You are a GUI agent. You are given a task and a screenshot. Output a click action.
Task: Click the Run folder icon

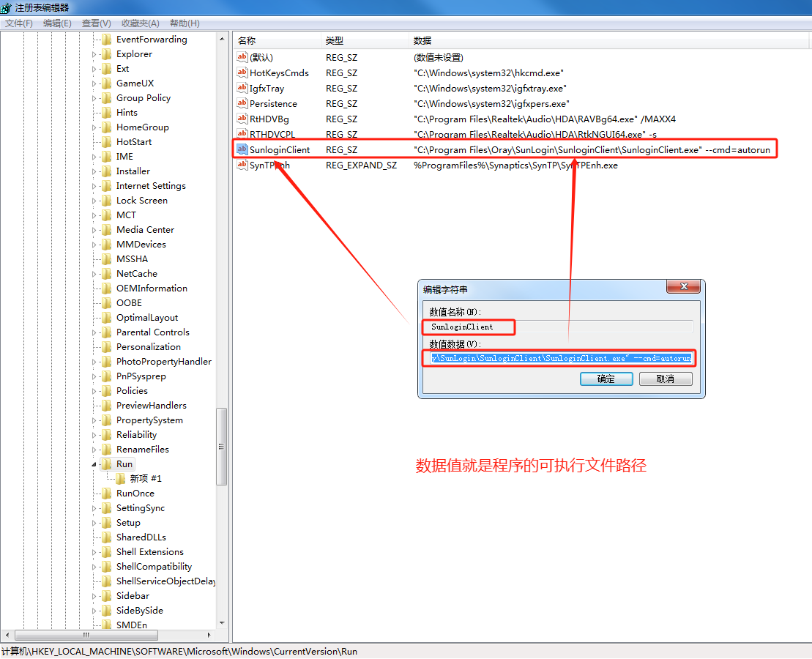tap(107, 464)
